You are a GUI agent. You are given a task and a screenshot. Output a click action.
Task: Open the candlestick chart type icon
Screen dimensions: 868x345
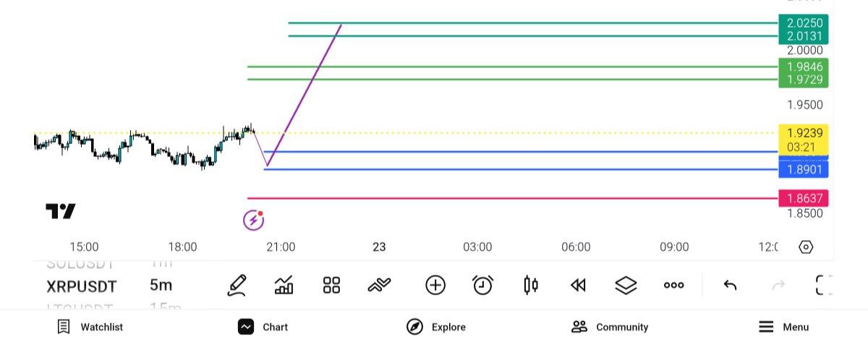click(530, 286)
